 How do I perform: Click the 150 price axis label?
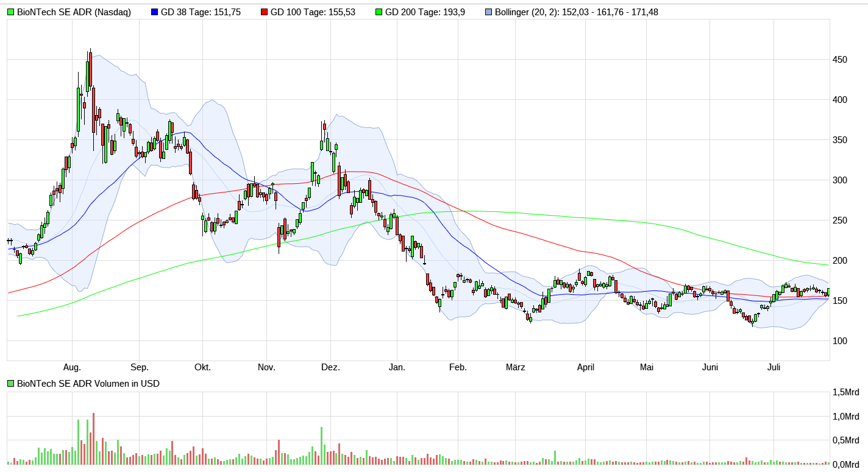pyautogui.click(x=840, y=301)
